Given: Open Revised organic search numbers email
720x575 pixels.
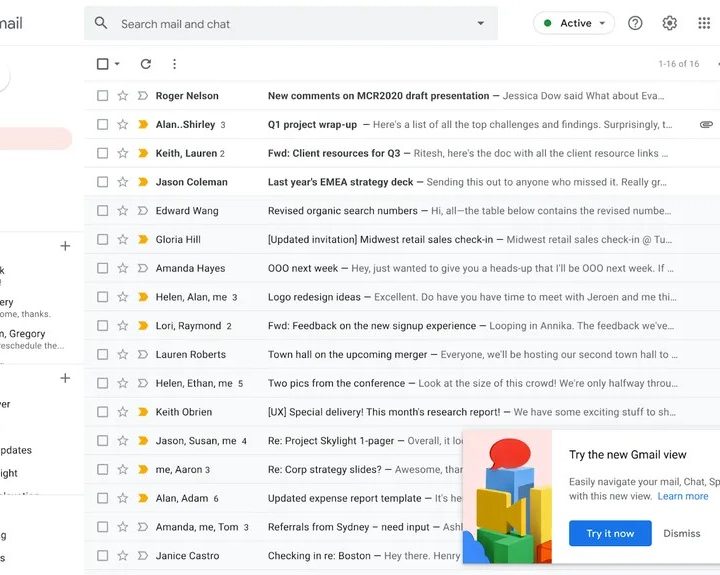Looking at the screenshot, I should pos(402,211).
